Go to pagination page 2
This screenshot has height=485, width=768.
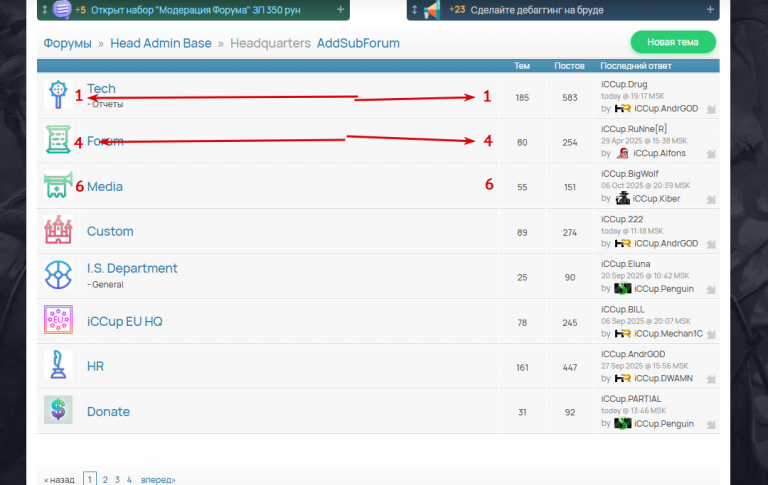105,480
